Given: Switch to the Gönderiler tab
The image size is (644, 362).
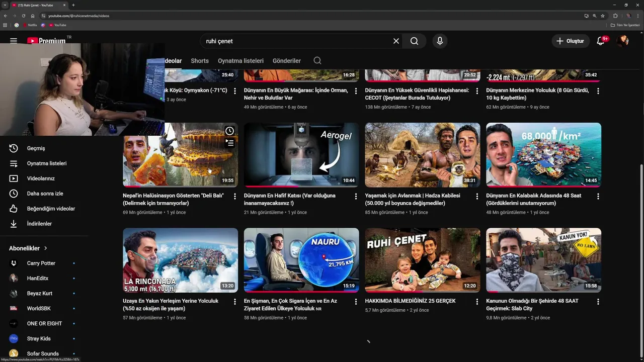Looking at the screenshot, I should click(287, 61).
